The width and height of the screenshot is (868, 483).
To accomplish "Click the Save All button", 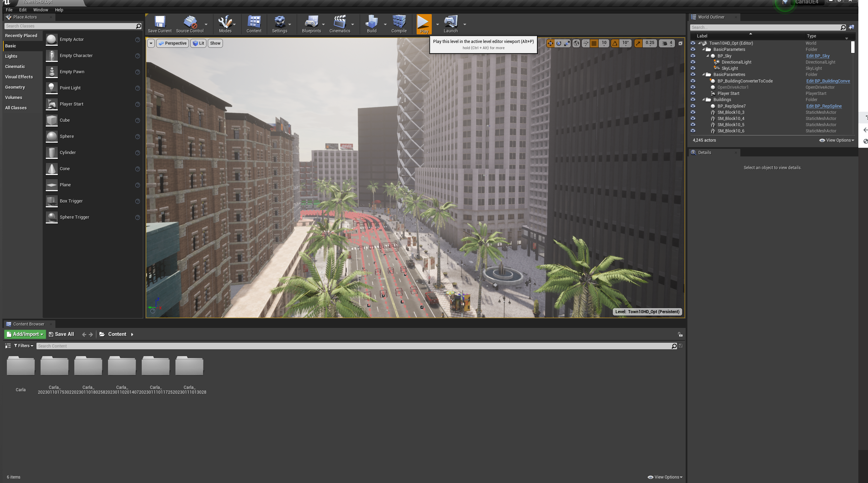I will [62, 334].
